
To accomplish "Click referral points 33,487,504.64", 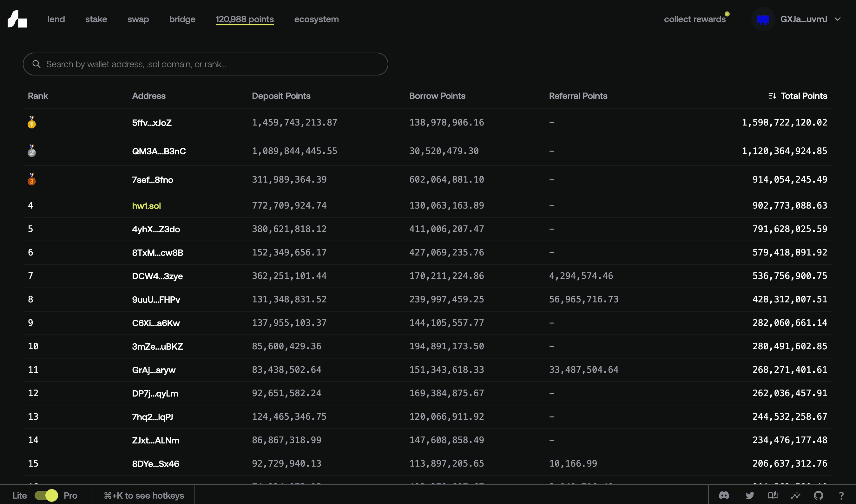I will point(584,370).
